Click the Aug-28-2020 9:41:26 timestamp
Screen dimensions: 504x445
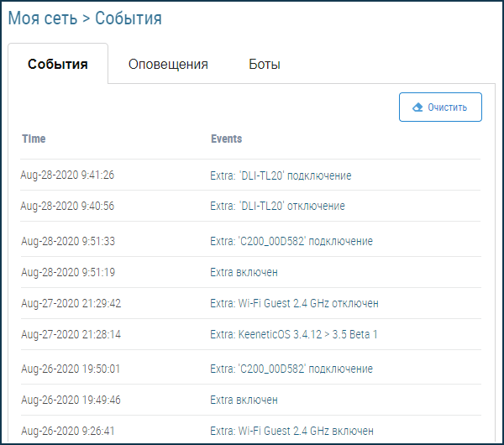[x=67, y=175]
